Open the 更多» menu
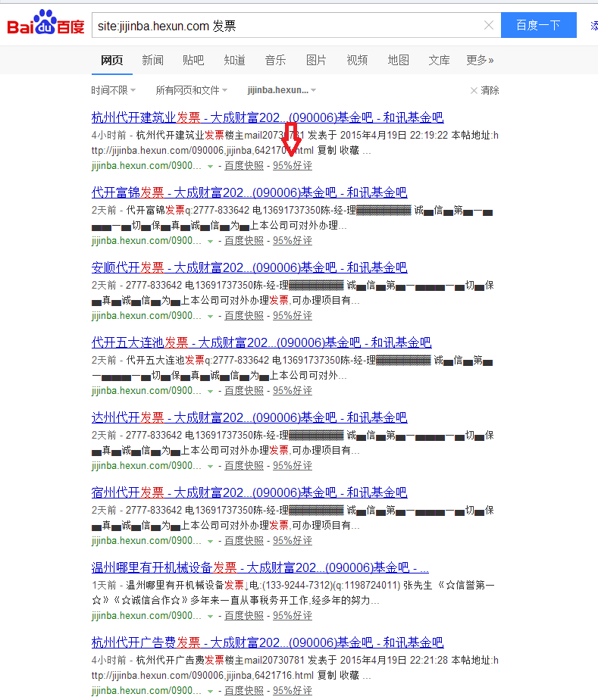The height and width of the screenshot is (700, 598). 480,61
